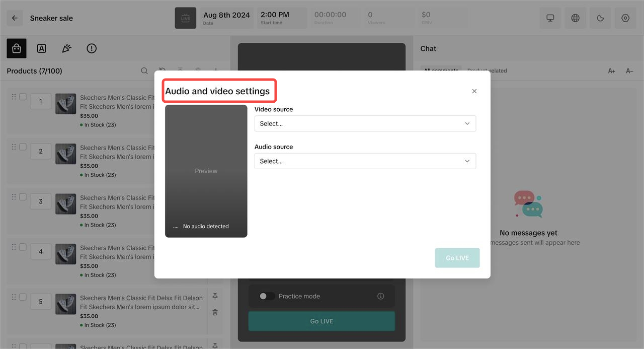Screen dimensions: 644x349
Task: Search products with magnifier icon
Action: tap(144, 71)
